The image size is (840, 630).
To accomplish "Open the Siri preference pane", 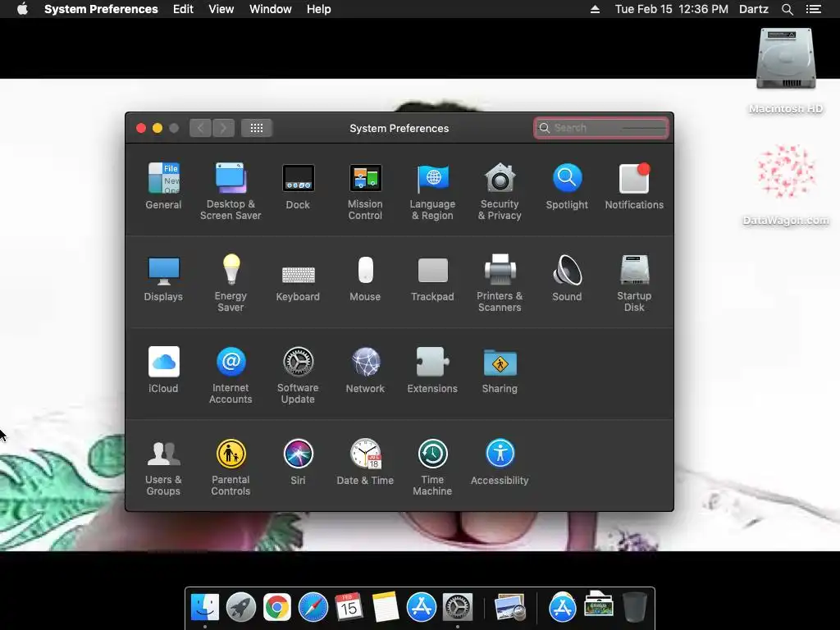I will [x=298, y=462].
